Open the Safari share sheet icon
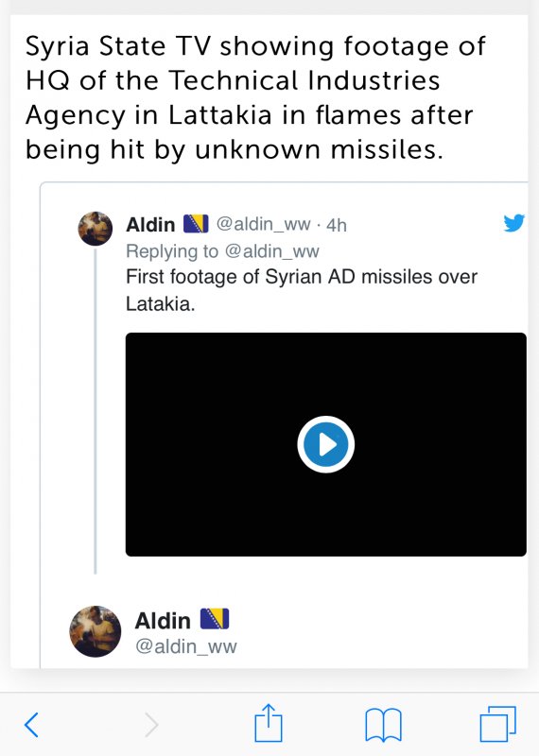This screenshot has height=756, width=539. (x=269, y=723)
